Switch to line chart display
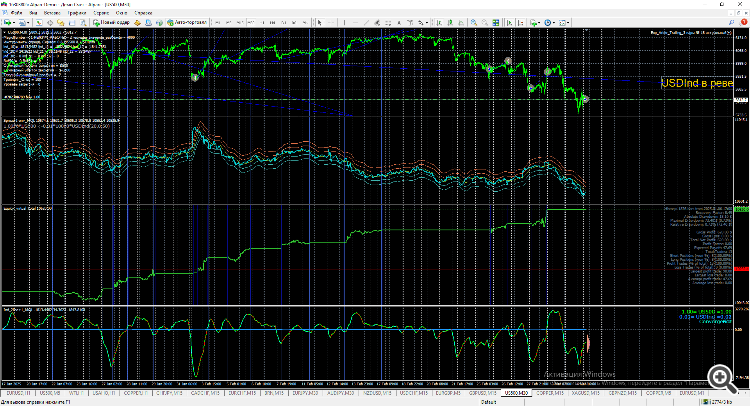 [461, 22]
